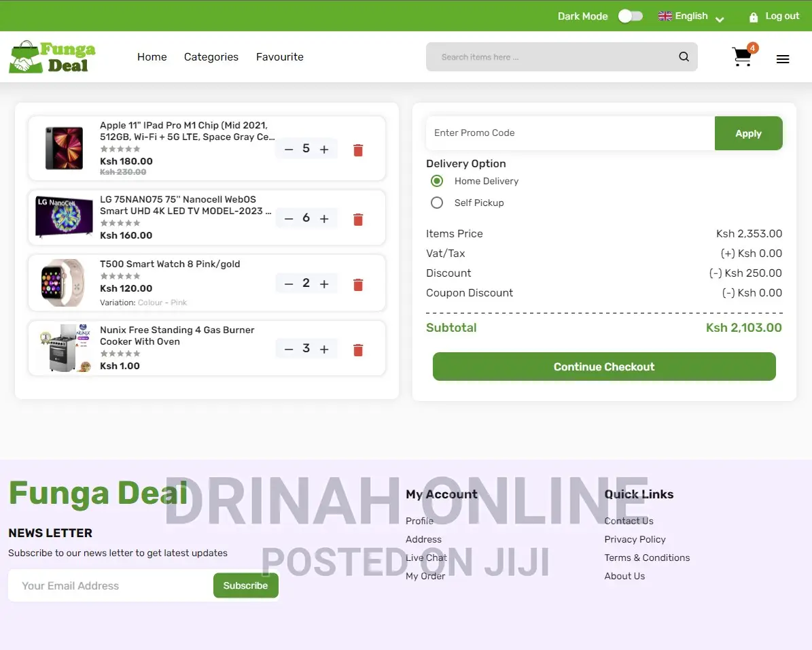Open the Apple iPad Pro product thumbnail
Image resolution: width=812 pixels, height=650 pixels.
(x=64, y=148)
